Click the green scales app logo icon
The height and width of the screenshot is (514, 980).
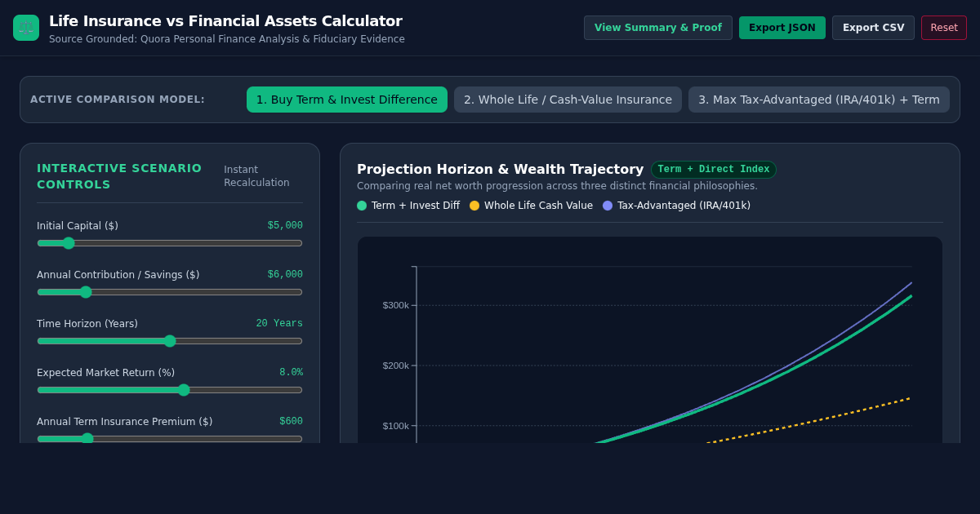pyautogui.click(x=26, y=28)
